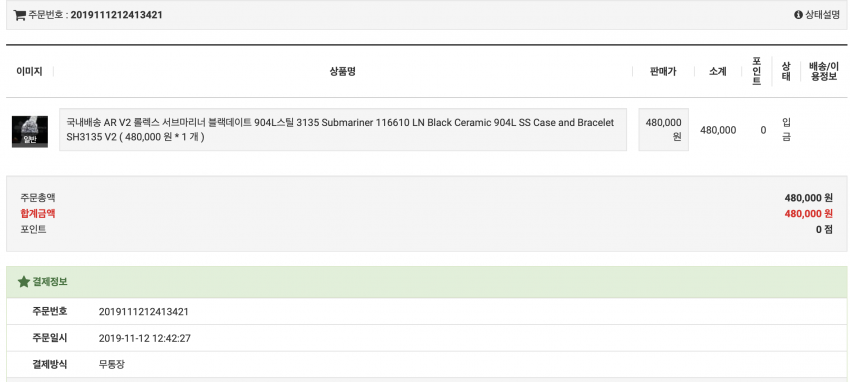This screenshot has width=850, height=382.
Task: Click the shopping cart icon beside 주문번호
Action: (20, 15)
